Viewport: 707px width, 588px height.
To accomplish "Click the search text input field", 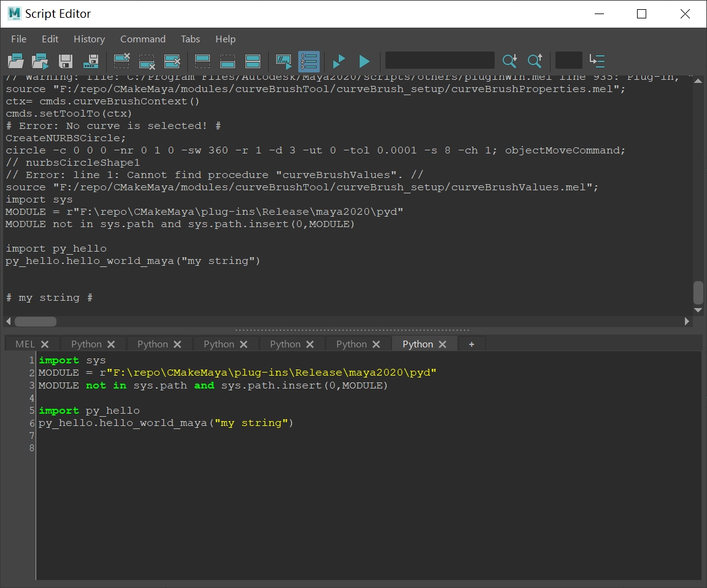I will coord(439,61).
